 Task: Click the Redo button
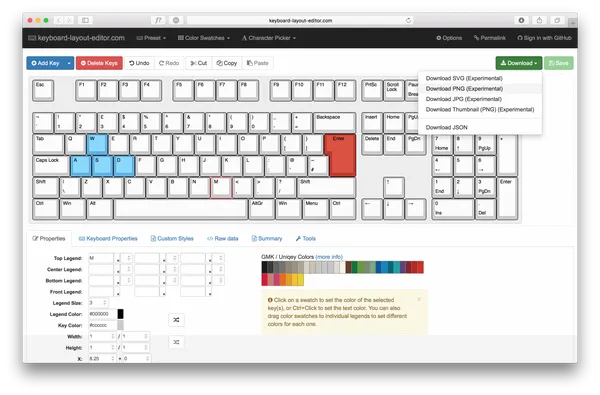169,63
